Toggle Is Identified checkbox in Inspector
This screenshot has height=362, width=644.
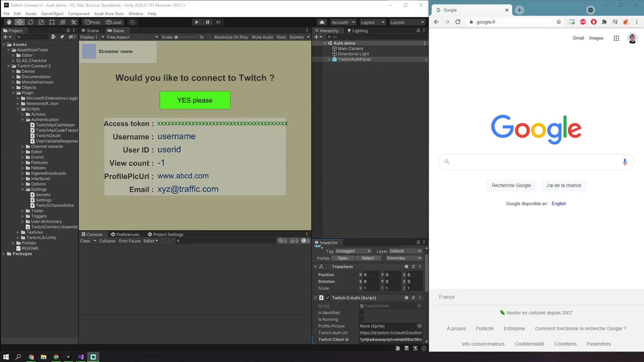point(361,312)
